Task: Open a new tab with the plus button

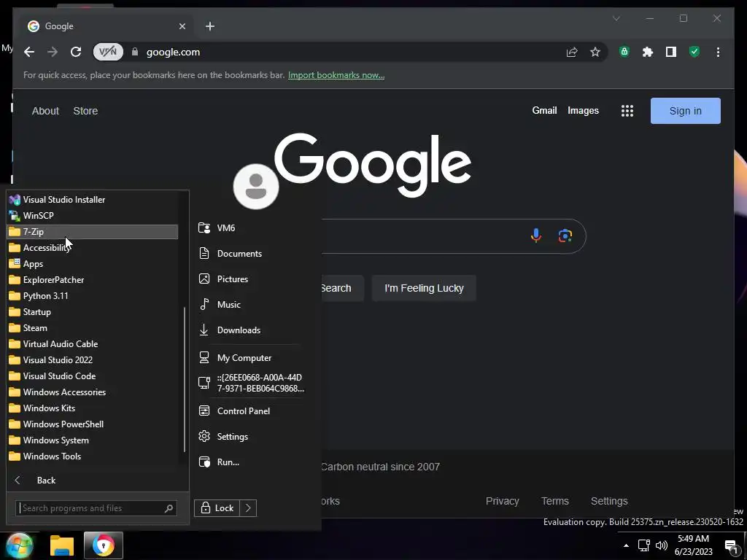Action: [210, 26]
